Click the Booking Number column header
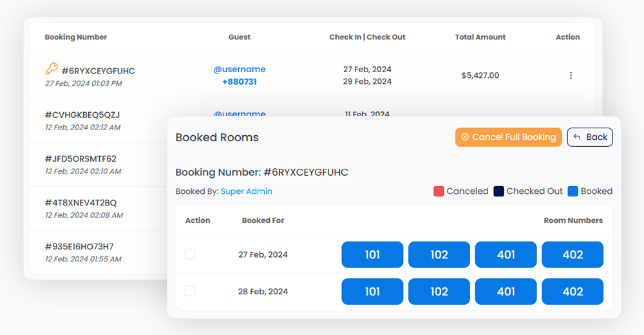 click(76, 37)
